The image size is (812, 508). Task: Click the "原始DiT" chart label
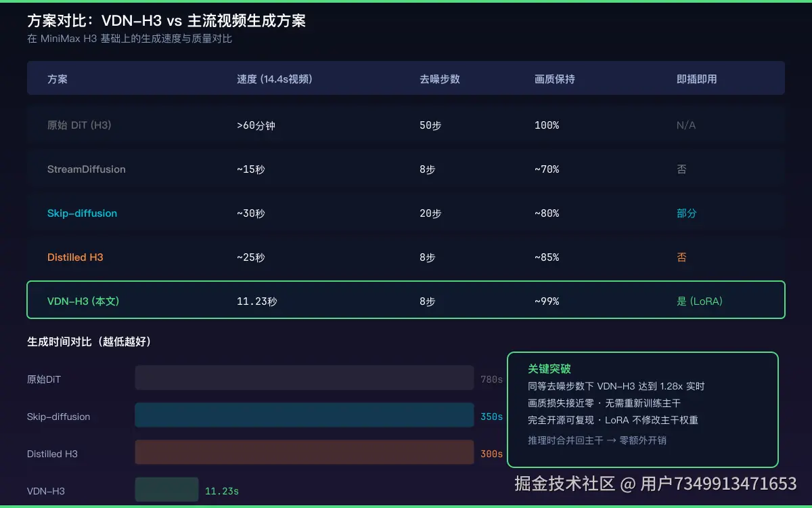click(x=44, y=379)
